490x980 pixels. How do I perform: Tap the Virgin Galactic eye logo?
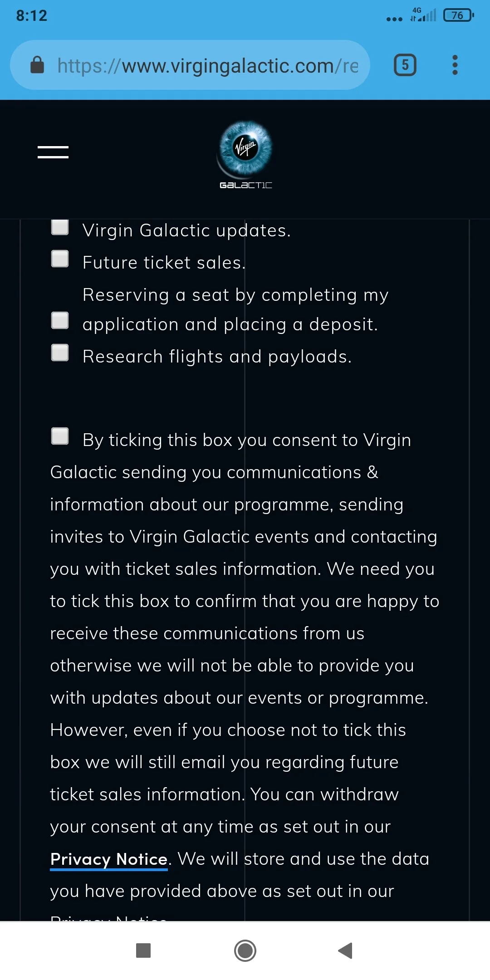[245, 155]
